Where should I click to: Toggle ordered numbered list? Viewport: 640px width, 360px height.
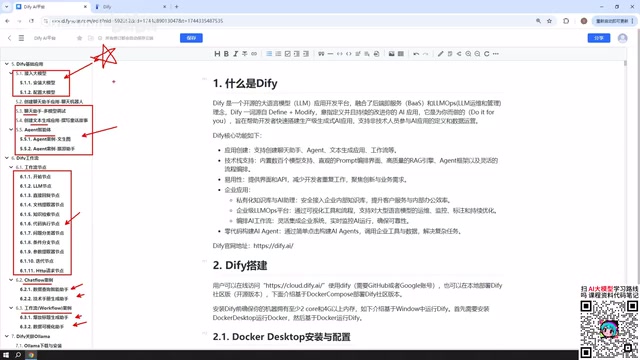[278, 54]
